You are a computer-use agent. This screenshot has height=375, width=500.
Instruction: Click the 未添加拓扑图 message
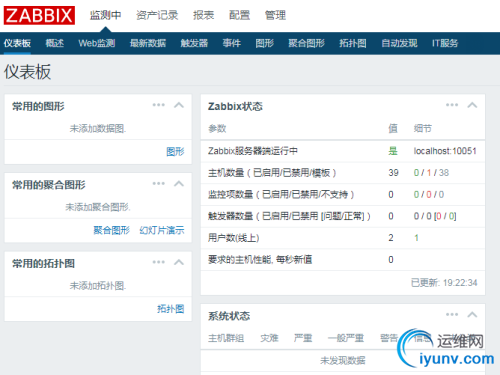pyautogui.click(x=98, y=286)
